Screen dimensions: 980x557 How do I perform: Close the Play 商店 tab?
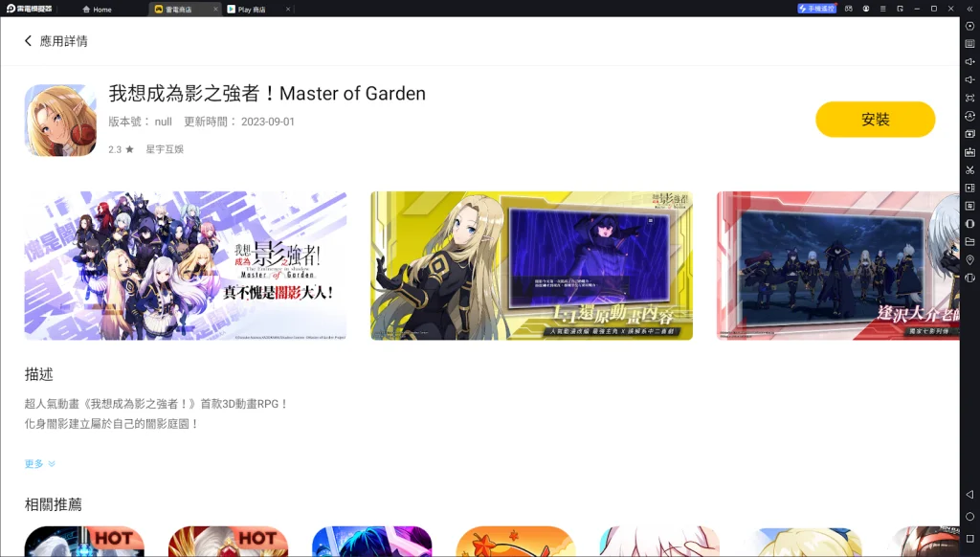click(x=288, y=10)
